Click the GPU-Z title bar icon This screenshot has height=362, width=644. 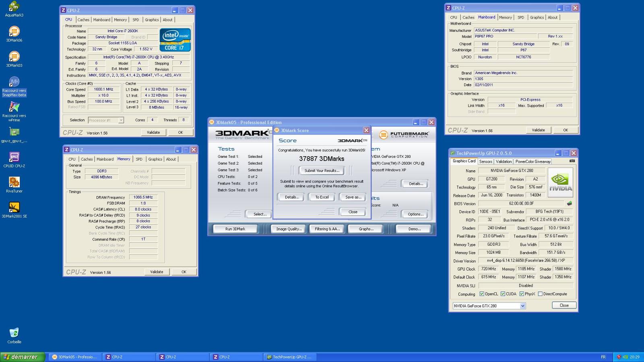pos(452,153)
